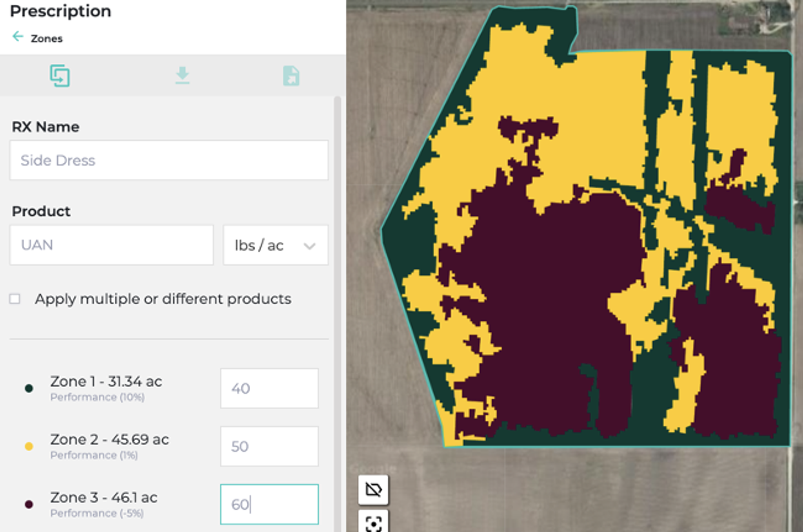Click the maroon Zone 3 color dot
This screenshot has width=803, height=532.
(x=29, y=504)
